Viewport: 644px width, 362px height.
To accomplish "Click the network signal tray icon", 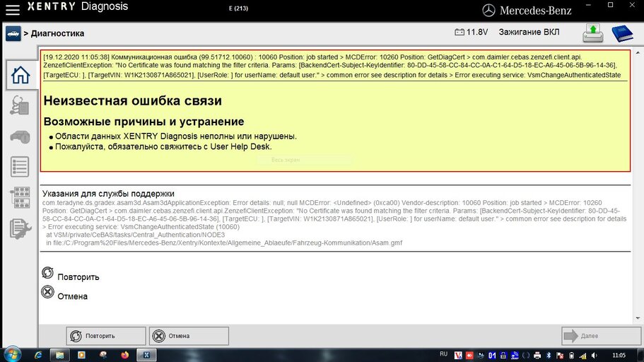I will pos(582,356).
